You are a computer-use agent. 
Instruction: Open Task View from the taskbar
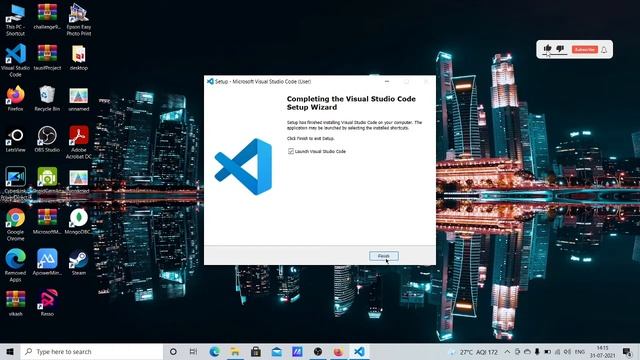[x=193, y=351]
